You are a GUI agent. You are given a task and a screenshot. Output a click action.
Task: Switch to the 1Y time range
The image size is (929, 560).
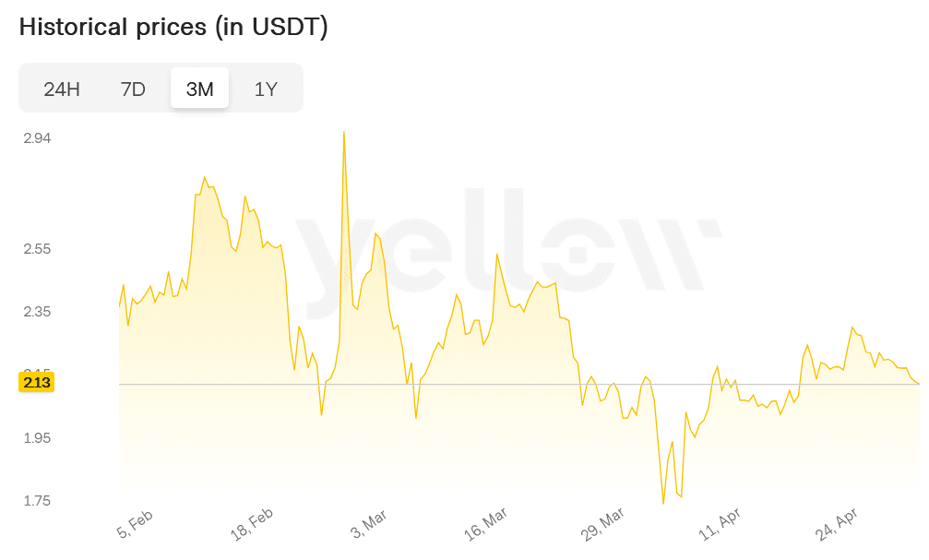click(x=266, y=88)
